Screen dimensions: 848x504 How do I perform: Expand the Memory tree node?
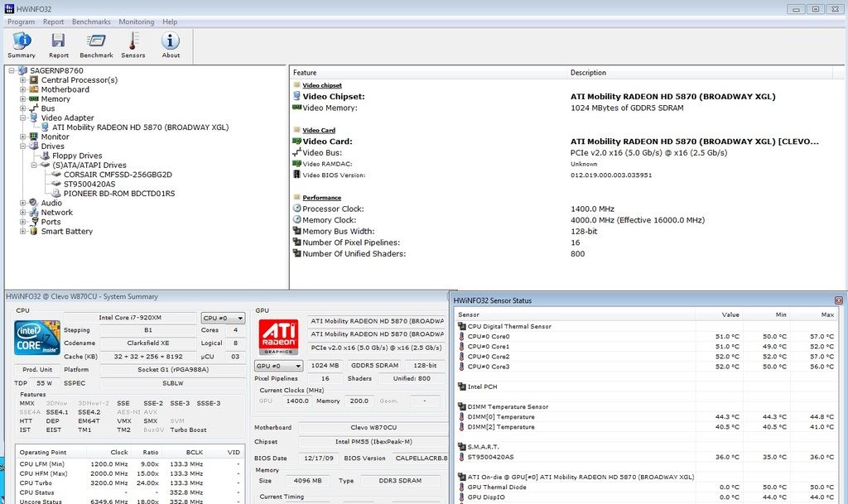coord(22,98)
